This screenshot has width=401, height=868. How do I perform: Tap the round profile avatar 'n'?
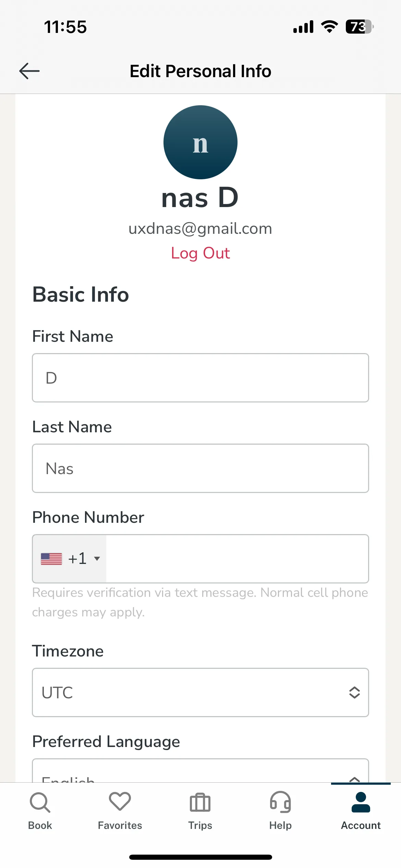point(200,142)
